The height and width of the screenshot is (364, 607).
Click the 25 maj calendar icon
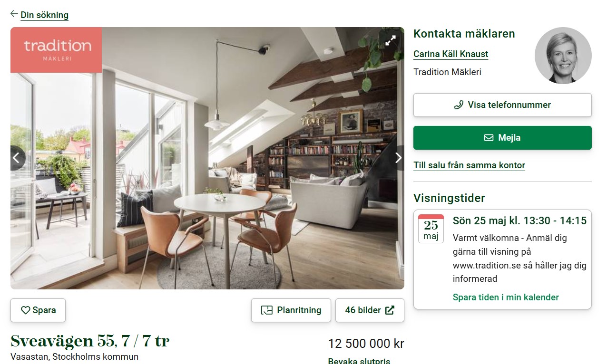coord(431,229)
